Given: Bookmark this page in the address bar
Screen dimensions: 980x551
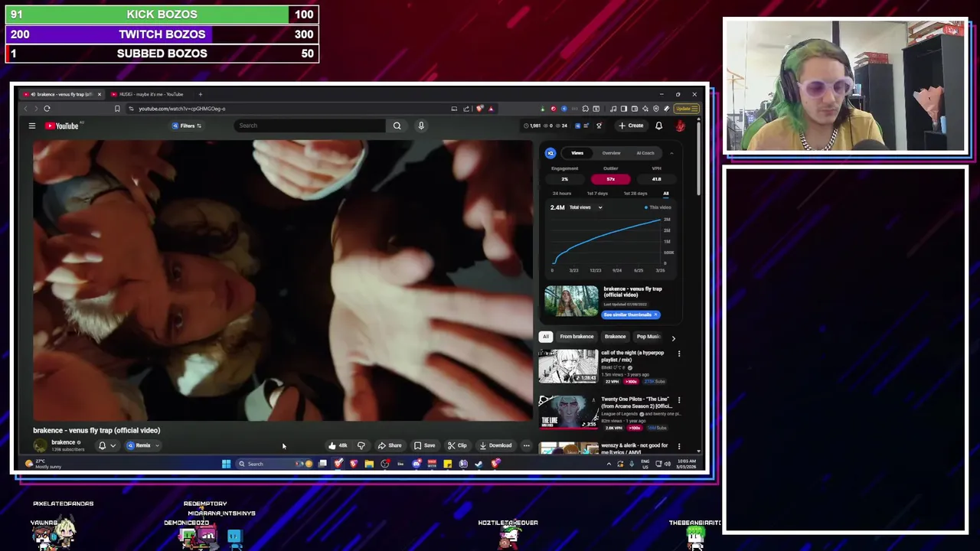Looking at the screenshot, I should [117, 109].
